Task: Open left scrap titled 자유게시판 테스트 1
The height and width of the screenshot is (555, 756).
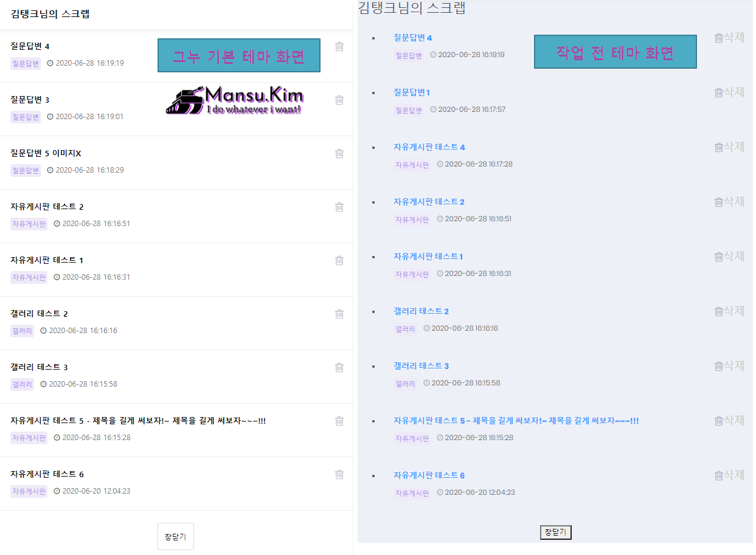Action: (x=47, y=260)
